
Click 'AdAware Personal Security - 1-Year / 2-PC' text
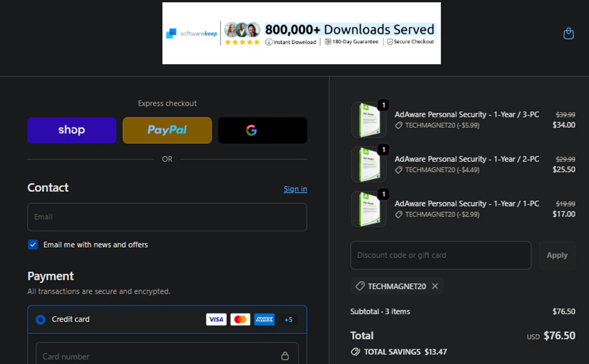[x=467, y=159]
